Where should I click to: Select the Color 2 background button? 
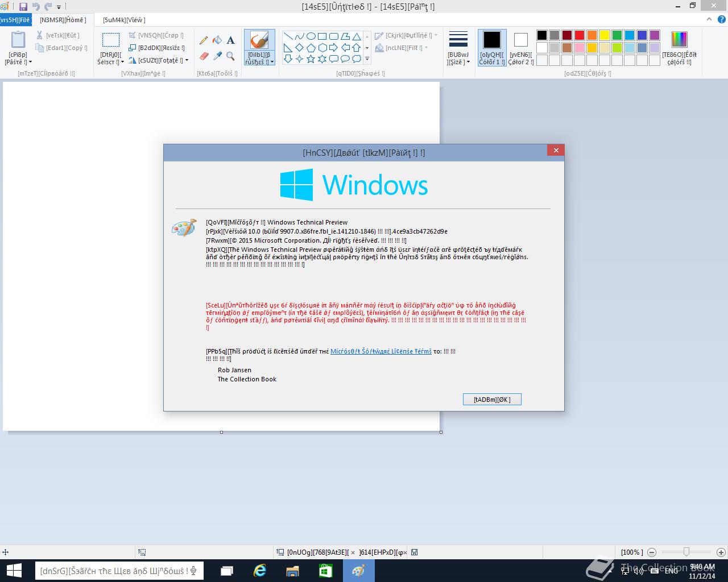point(520,48)
